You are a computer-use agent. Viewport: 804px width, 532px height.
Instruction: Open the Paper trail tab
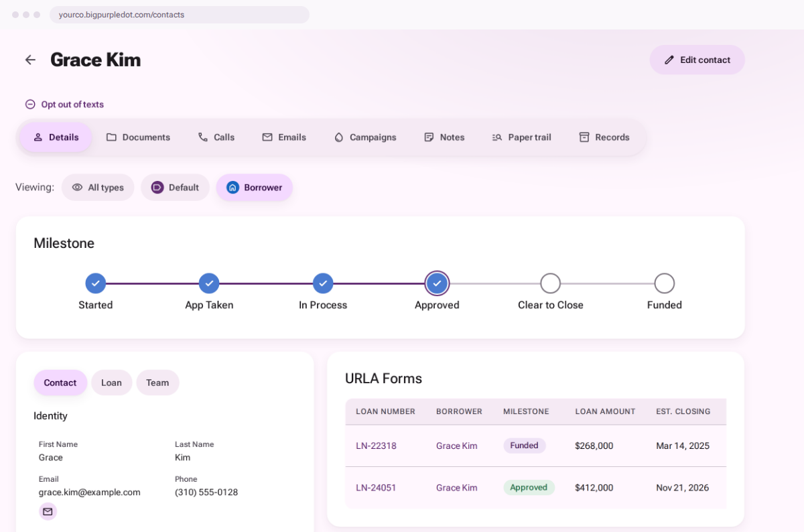click(x=521, y=137)
